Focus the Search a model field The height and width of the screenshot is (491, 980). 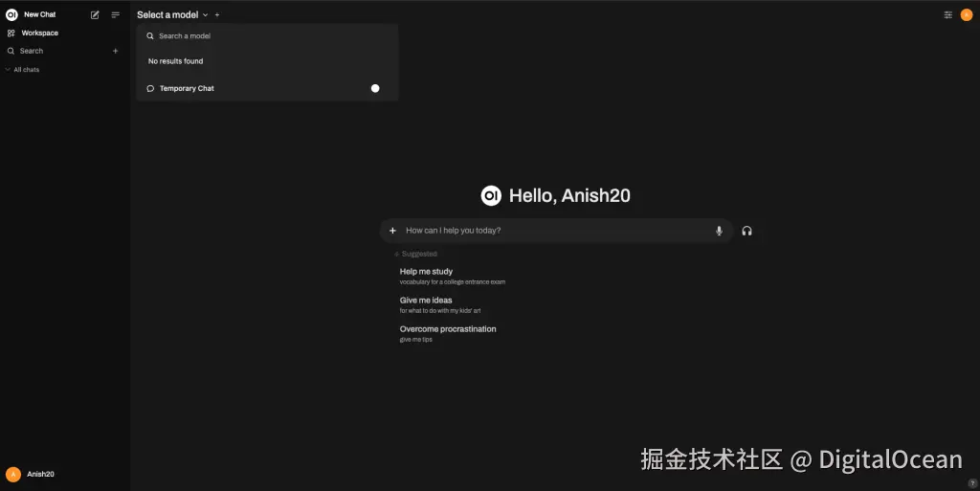[x=268, y=36]
